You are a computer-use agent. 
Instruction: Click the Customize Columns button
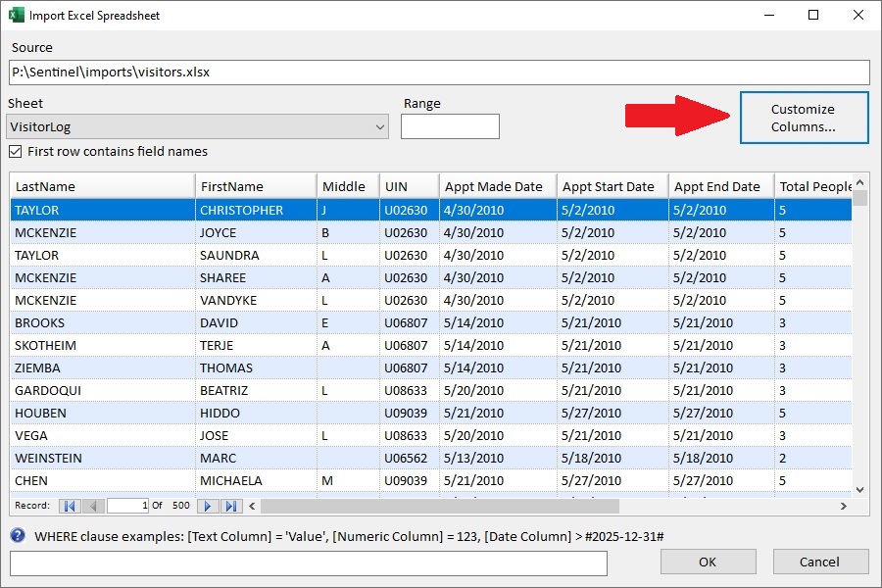(805, 118)
